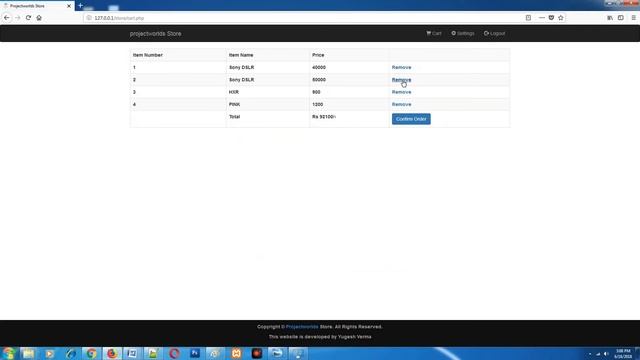Open the Firefox hamburger menu

633,18
